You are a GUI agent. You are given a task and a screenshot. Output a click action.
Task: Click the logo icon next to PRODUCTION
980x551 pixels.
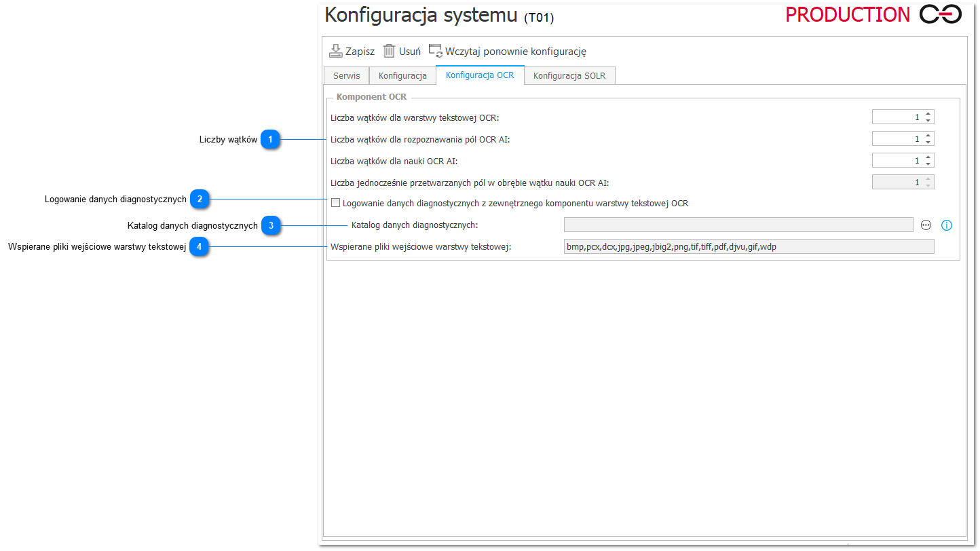941,14
